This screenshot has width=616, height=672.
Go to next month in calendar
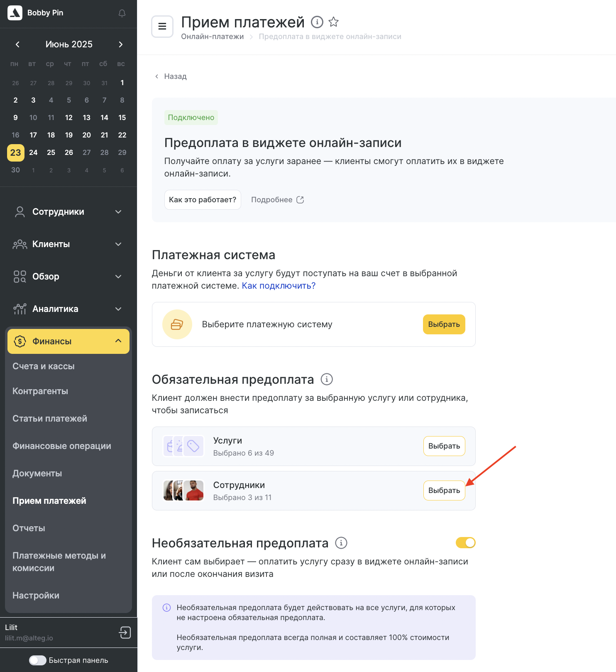tap(120, 44)
